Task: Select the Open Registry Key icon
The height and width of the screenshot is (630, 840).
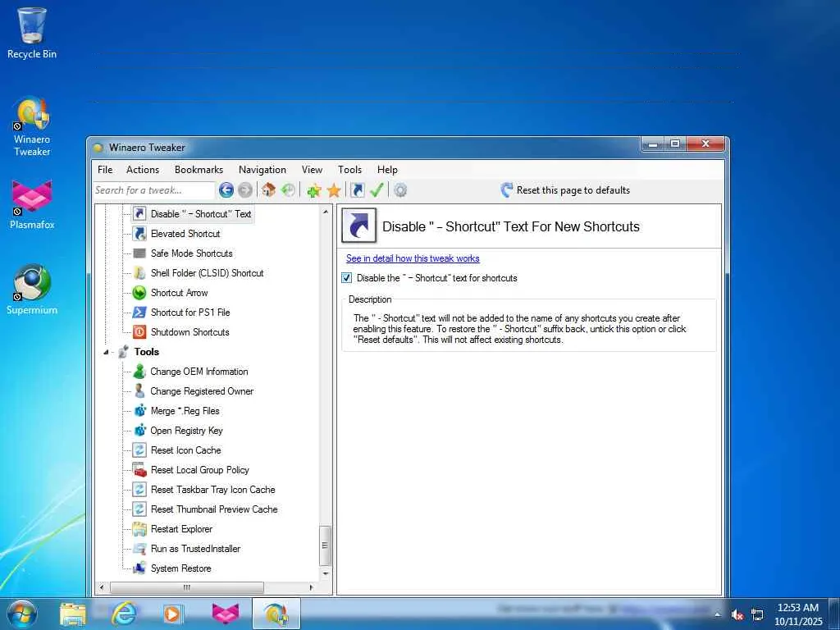Action: click(x=139, y=430)
